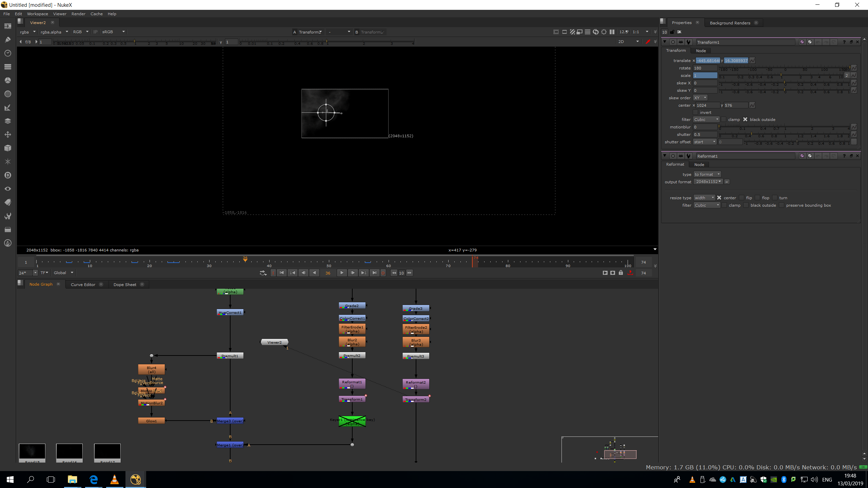Uncheck black outside in Transform1
The width and height of the screenshot is (868, 488).
point(745,120)
